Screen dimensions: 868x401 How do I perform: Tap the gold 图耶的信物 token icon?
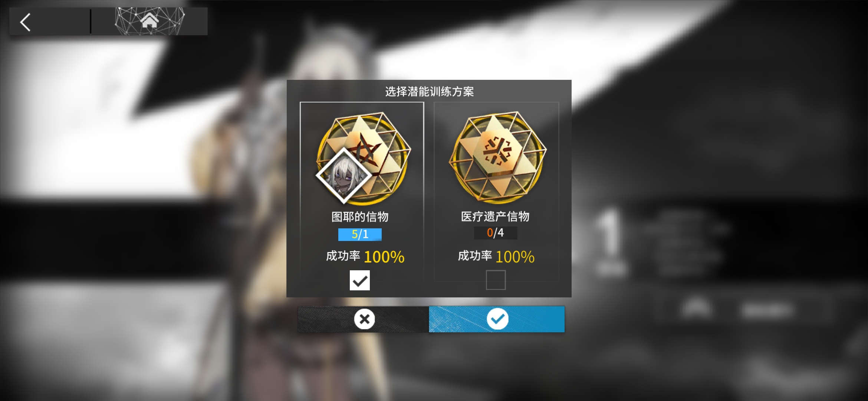363,158
